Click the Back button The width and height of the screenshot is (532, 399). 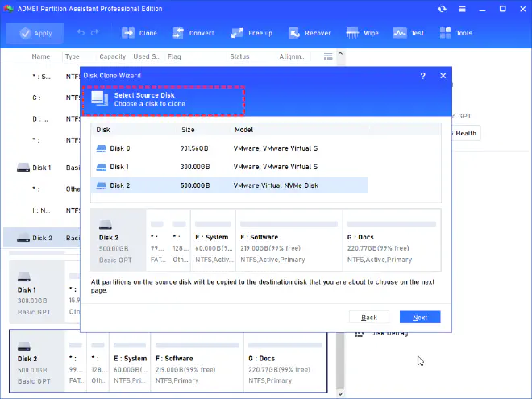point(369,317)
